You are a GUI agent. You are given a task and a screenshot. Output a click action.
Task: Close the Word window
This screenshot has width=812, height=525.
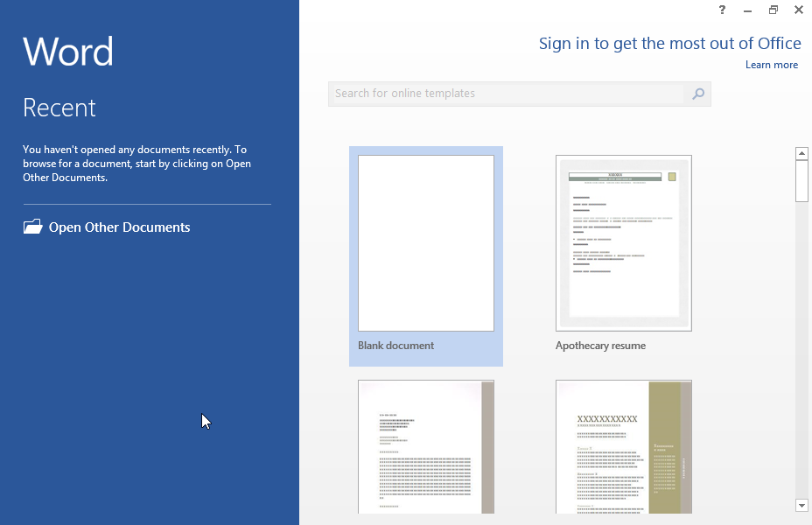799,10
